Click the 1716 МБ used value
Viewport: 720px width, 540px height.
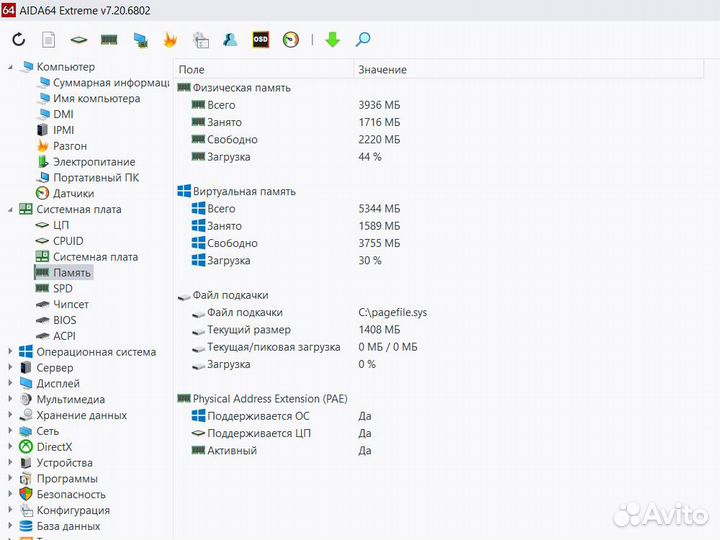(x=379, y=122)
